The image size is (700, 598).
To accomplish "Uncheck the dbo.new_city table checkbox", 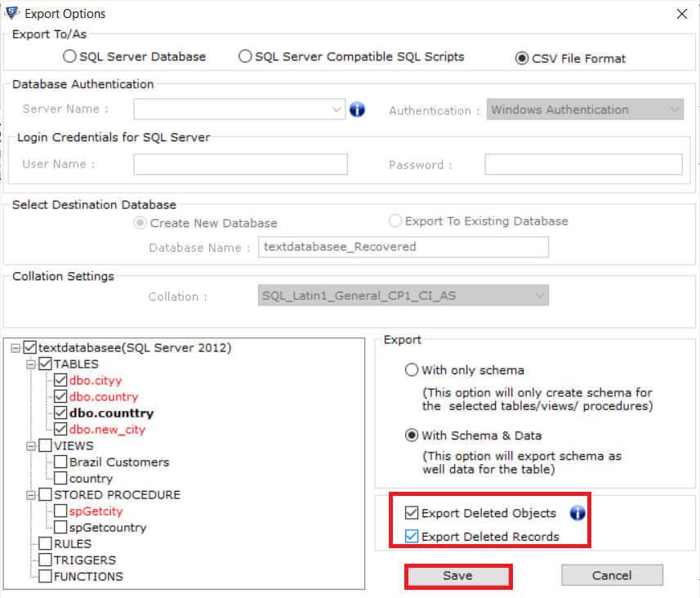I will point(60,429).
